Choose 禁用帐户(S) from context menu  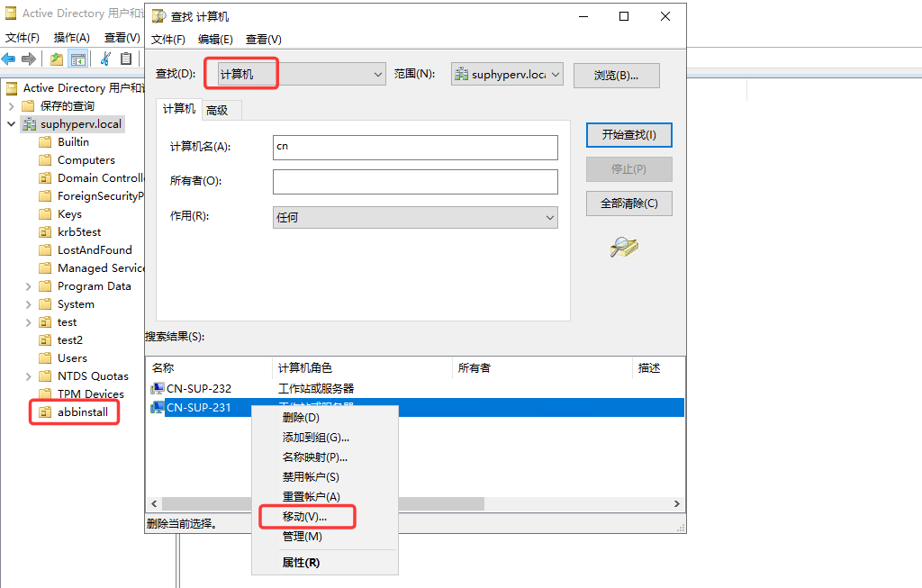[311, 477]
